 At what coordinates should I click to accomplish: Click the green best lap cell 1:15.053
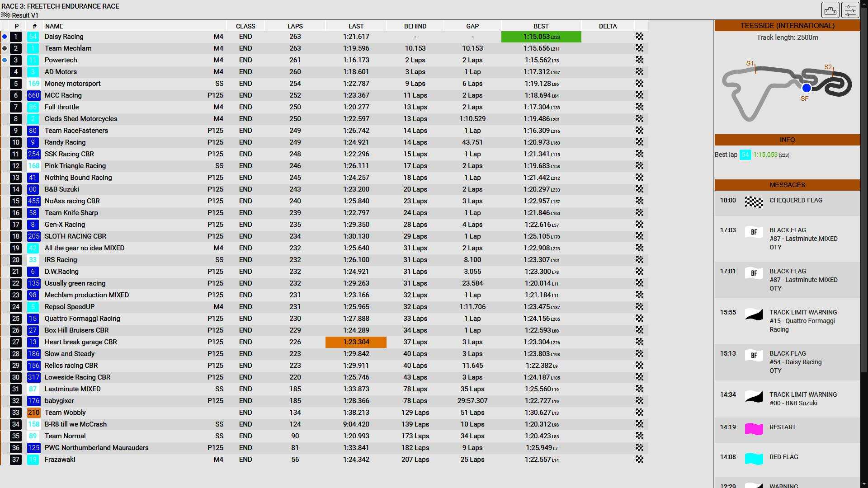coord(541,37)
